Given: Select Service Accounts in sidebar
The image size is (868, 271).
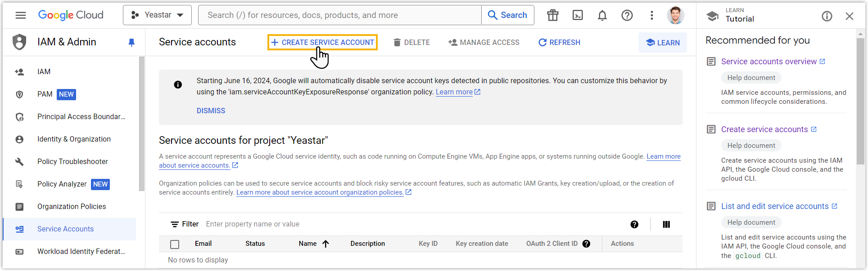Looking at the screenshot, I should click(65, 229).
